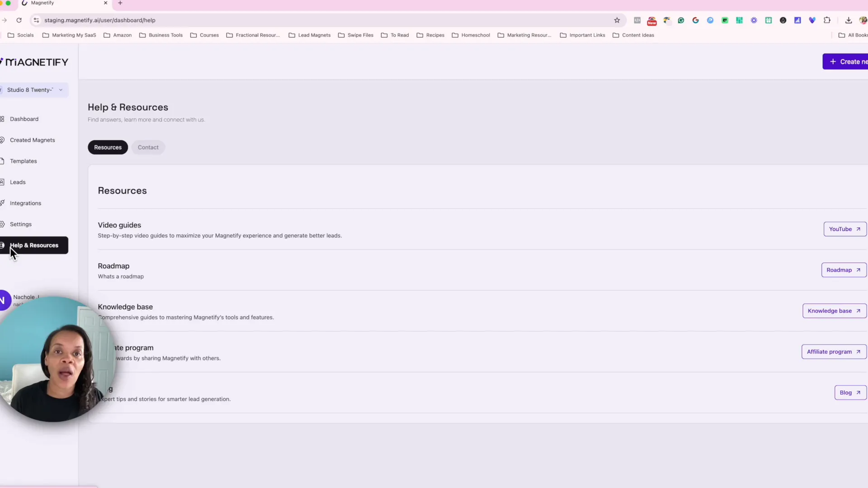Open the Knowledge base button
This screenshot has height=488, width=868.
[x=834, y=311]
